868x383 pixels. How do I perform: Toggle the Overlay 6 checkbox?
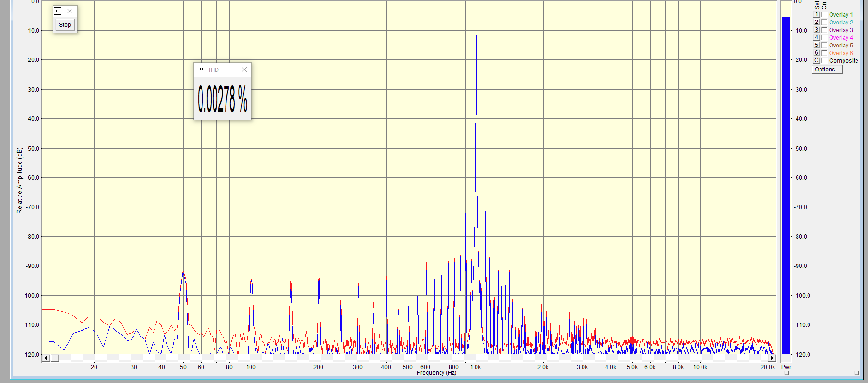click(x=824, y=53)
